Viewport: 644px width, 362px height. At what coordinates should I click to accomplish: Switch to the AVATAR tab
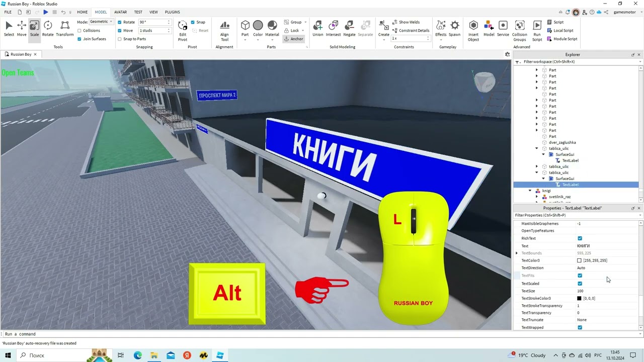click(x=120, y=12)
